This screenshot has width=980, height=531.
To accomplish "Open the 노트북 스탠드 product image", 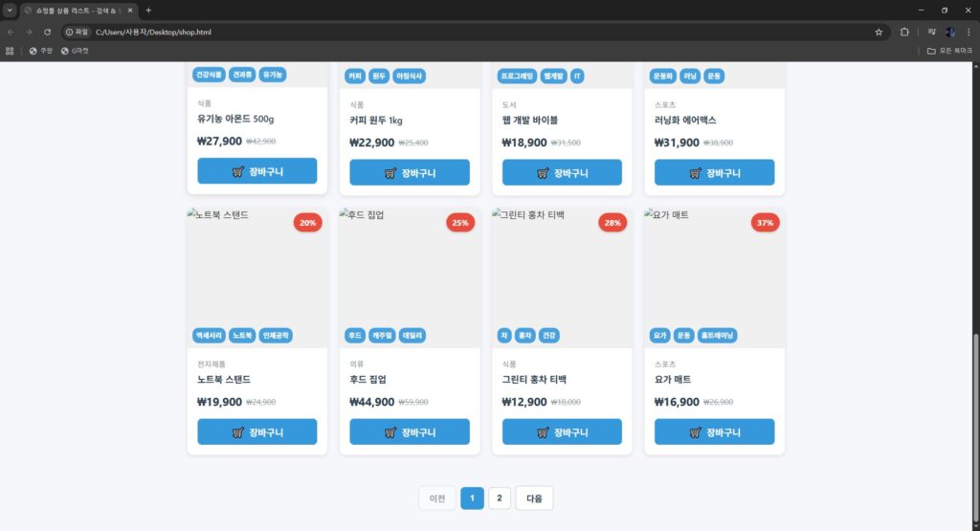I will [x=256, y=278].
